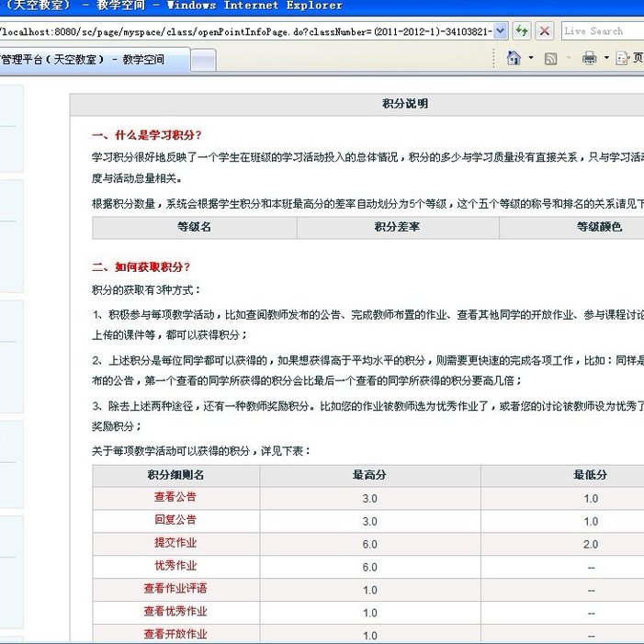The width and height of the screenshot is (644, 644).
Task: Click in the Live Search box
Action: 603,31
